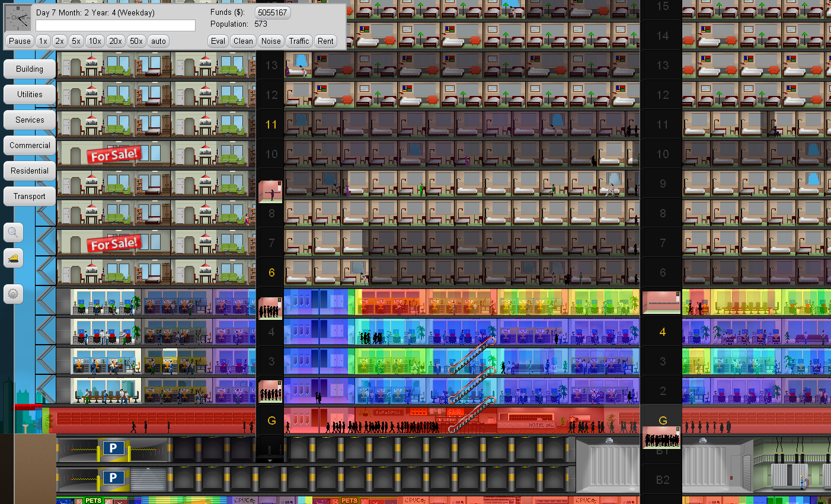The width and height of the screenshot is (831, 504).
Task: Toggle the Eval overlay
Action: [218, 41]
